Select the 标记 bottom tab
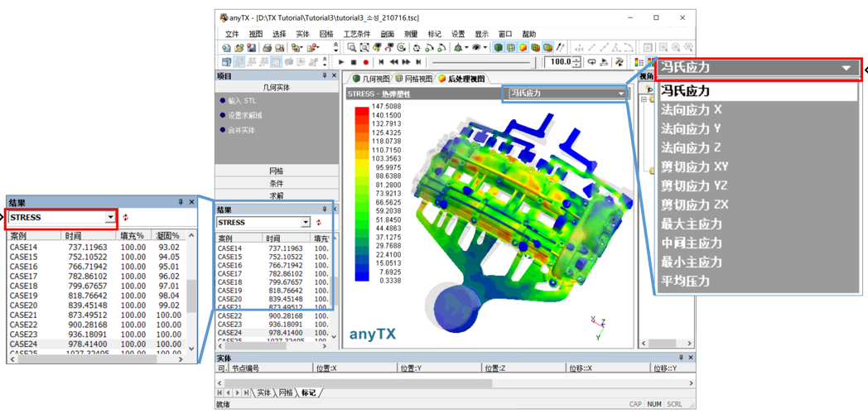 [x=308, y=392]
